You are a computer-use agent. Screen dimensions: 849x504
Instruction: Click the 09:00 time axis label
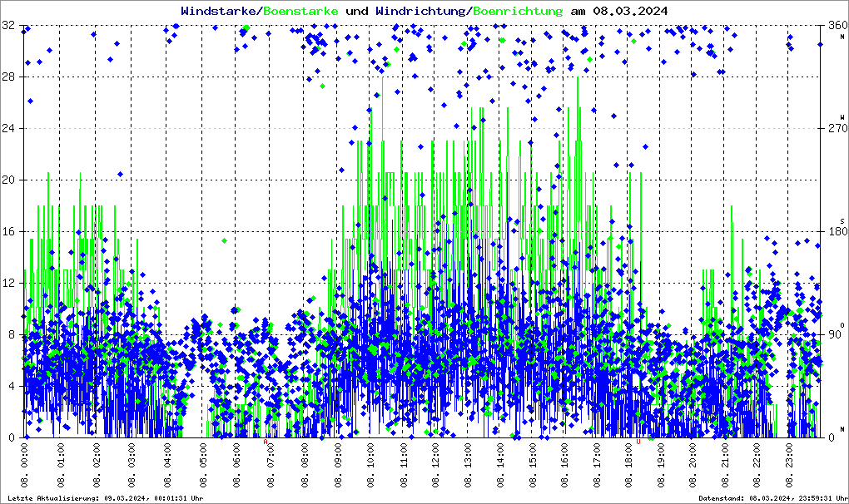338,465
